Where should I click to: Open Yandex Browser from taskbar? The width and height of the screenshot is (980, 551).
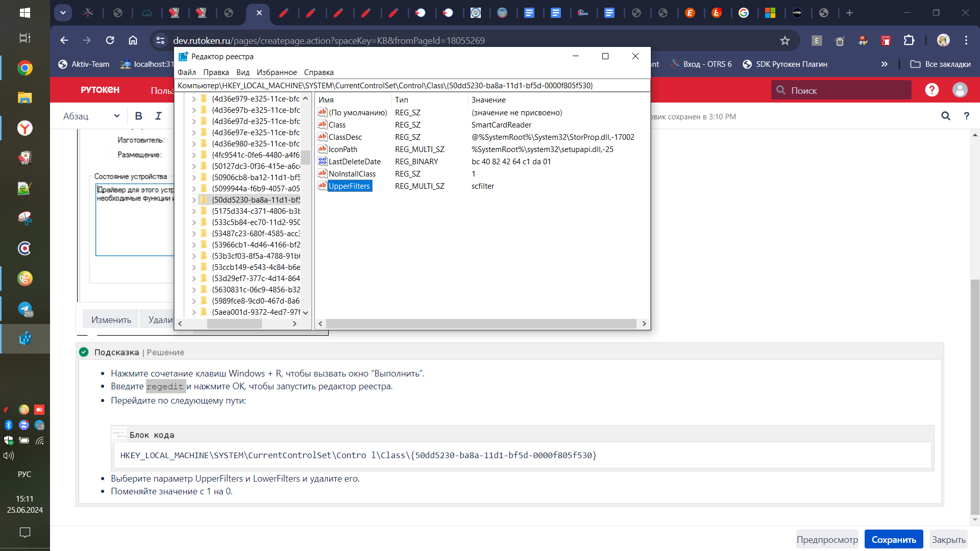click(x=24, y=128)
